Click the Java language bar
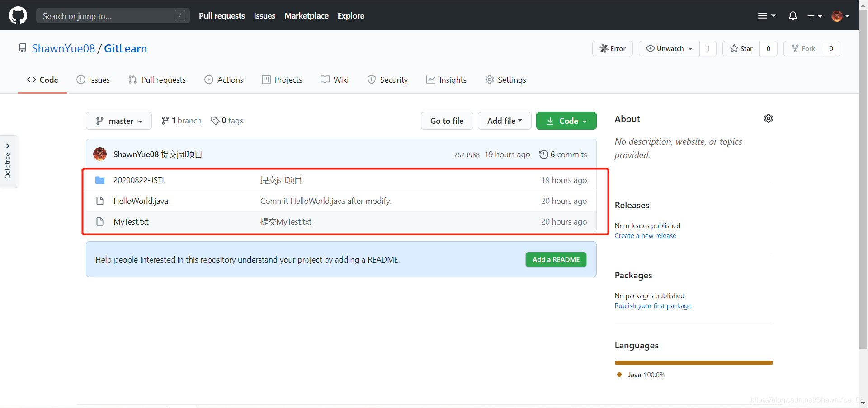 point(693,363)
